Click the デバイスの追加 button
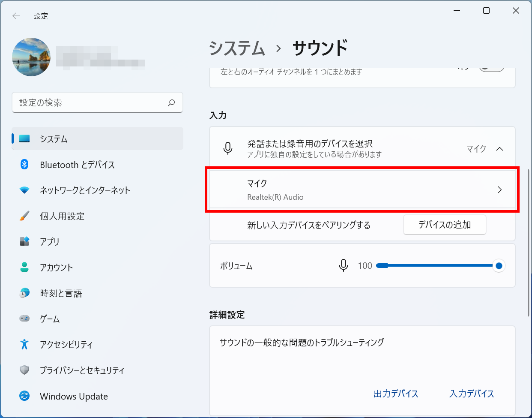The width and height of the screenshot is (532, 418). coord(445,225)
